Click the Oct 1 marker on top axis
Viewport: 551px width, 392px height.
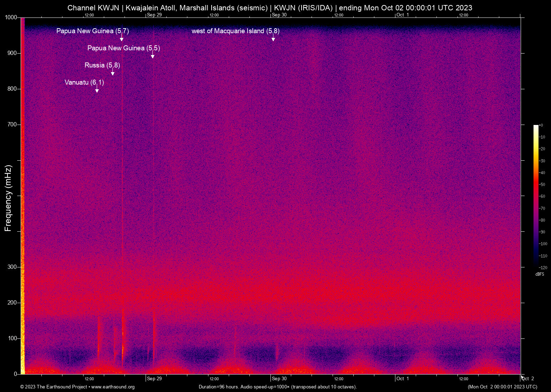tap(403, 15)
